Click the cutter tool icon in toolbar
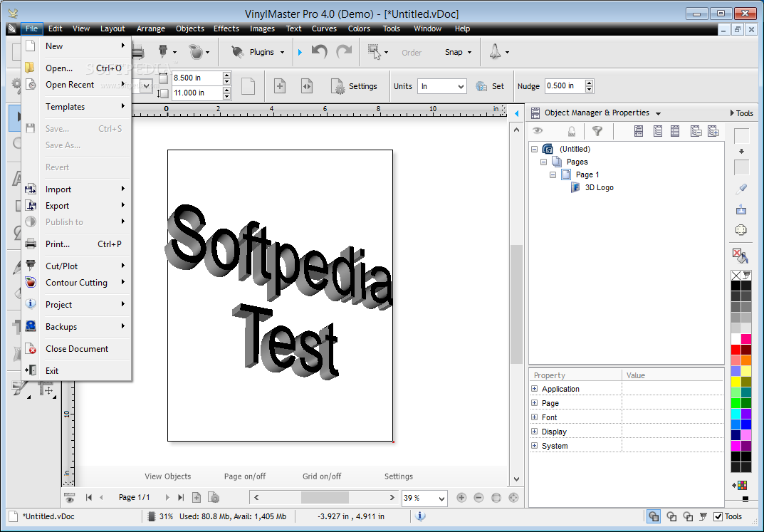The height and width of the screenshot is (532, 764). coord(163,51)
